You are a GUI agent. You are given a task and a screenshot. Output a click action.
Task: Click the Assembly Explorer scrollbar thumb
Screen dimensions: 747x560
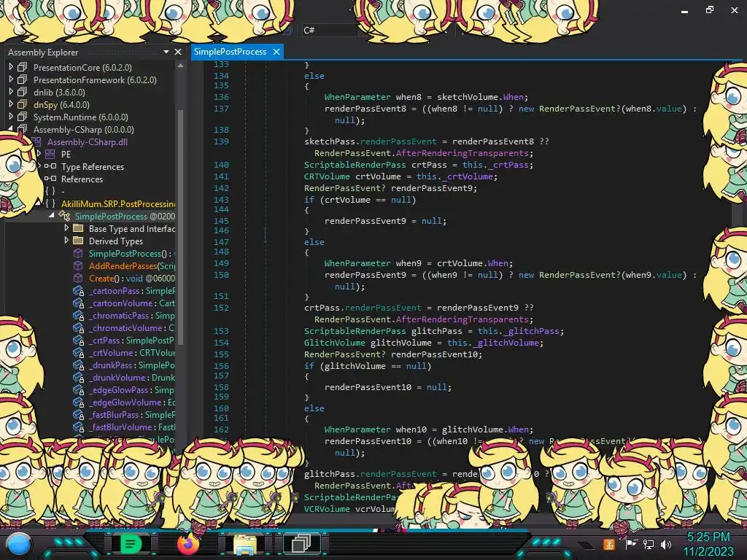[x=180, y=226]
